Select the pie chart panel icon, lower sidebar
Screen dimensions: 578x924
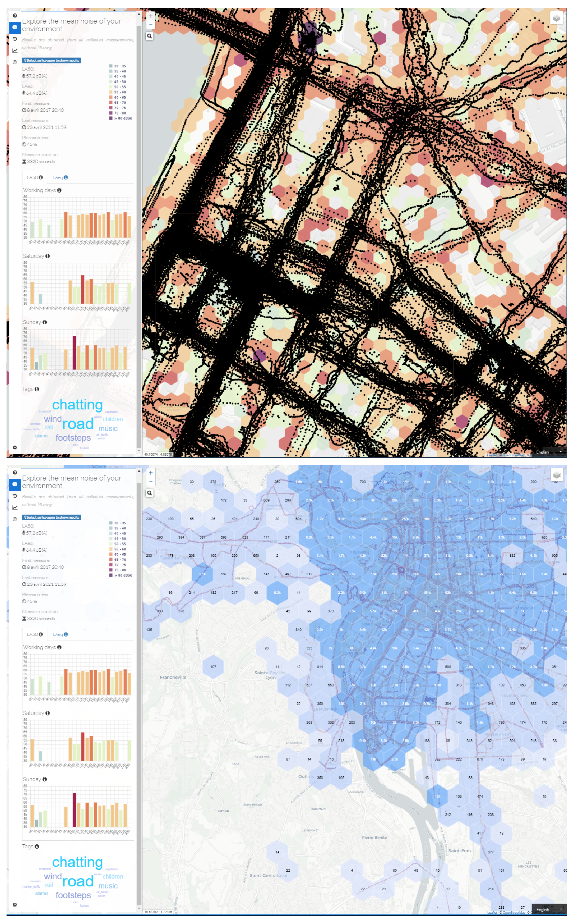pos(15,484)
